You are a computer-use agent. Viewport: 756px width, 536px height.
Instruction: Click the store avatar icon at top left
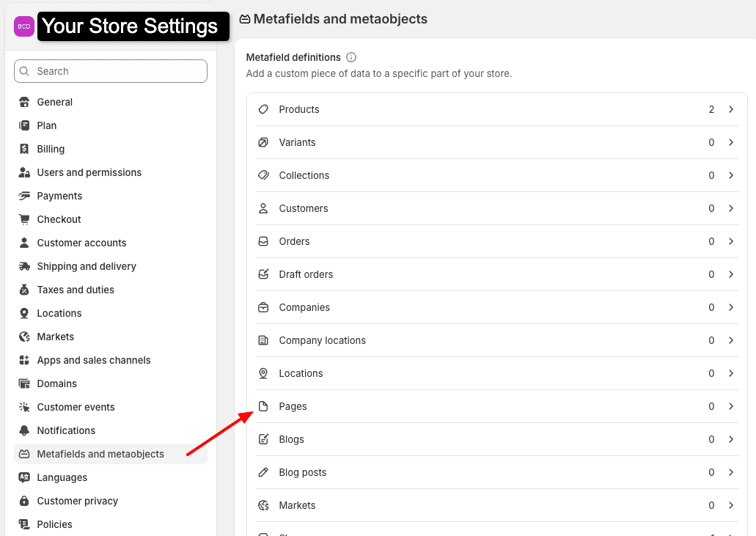24,26
